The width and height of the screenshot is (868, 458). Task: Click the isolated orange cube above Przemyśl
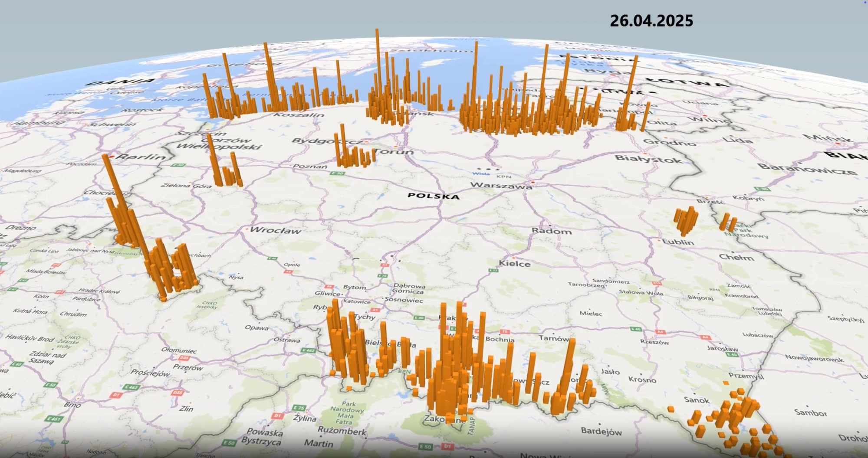[x=726, y=383]
